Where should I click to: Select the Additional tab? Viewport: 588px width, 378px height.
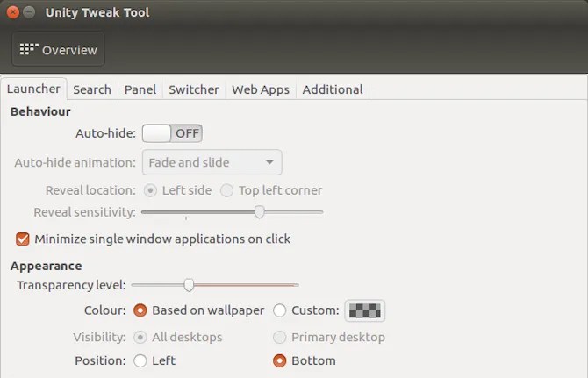(333, 89)
